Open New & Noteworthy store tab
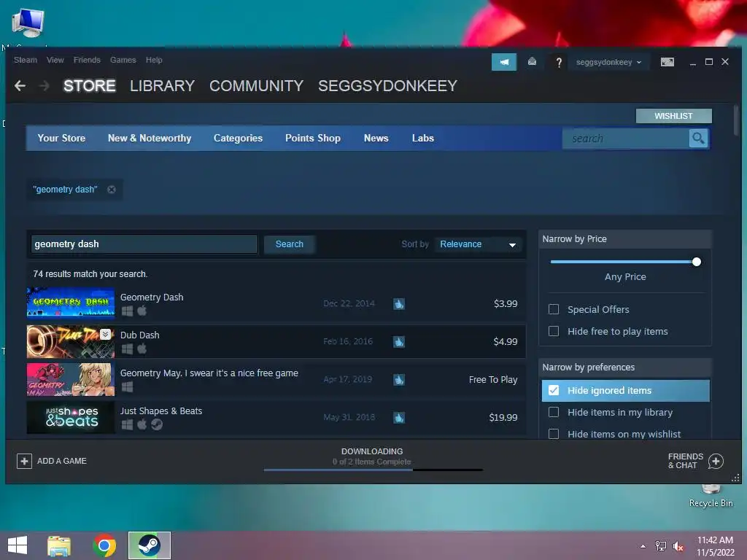The height and width of the screenshot is (560, 747). 150,138
